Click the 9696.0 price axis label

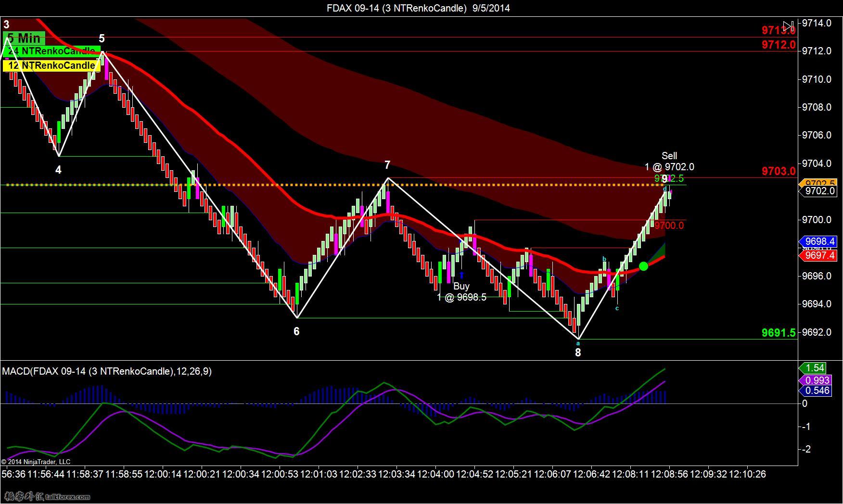817,276
